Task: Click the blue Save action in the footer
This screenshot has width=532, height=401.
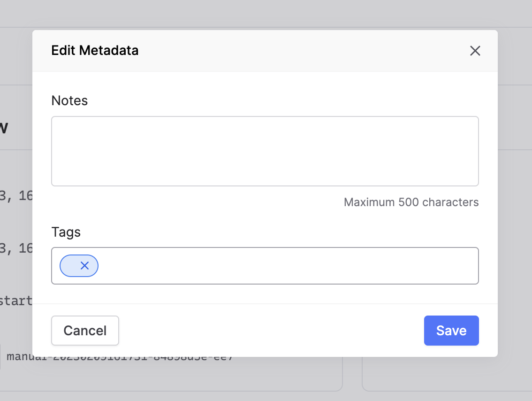Action: (x=451, y=331)
